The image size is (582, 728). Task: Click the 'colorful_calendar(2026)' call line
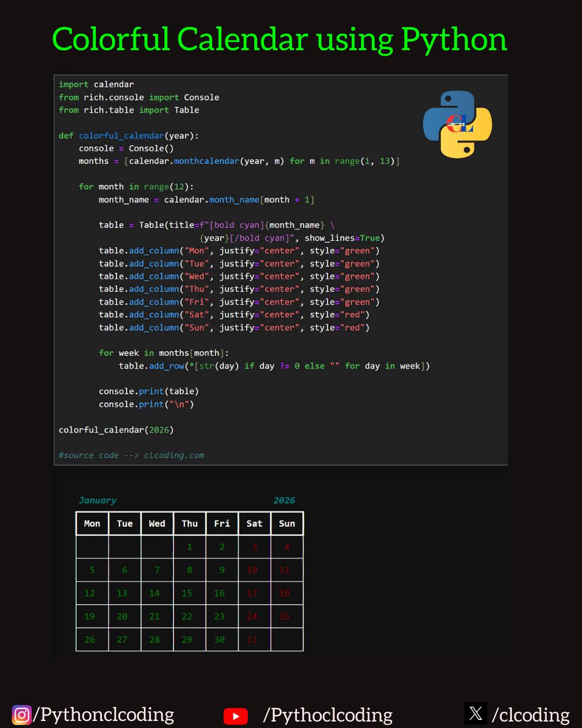coord(116,430)
